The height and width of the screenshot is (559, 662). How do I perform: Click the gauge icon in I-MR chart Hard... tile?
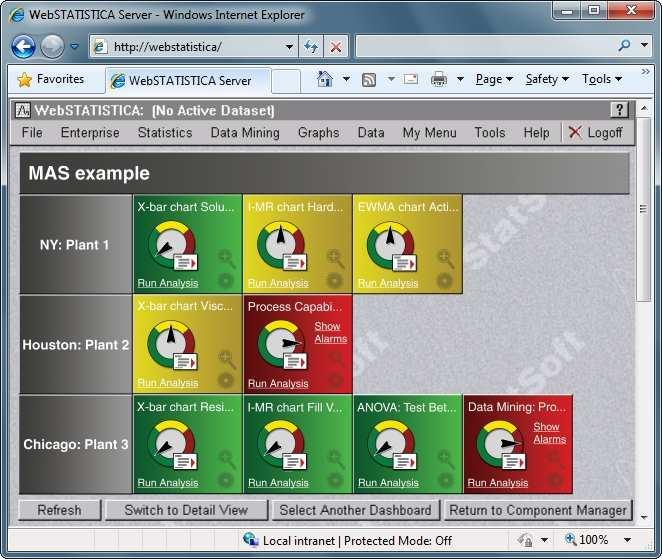tap(282, 245)
